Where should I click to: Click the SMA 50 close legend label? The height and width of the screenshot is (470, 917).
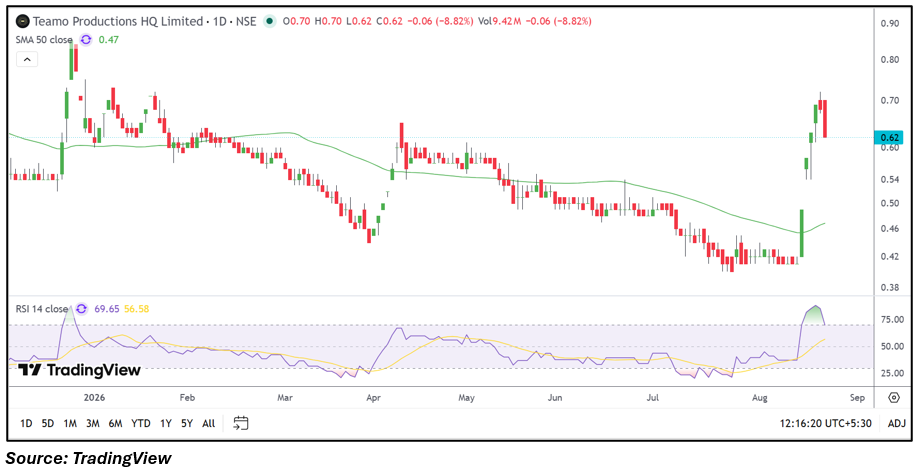[44, 40]
